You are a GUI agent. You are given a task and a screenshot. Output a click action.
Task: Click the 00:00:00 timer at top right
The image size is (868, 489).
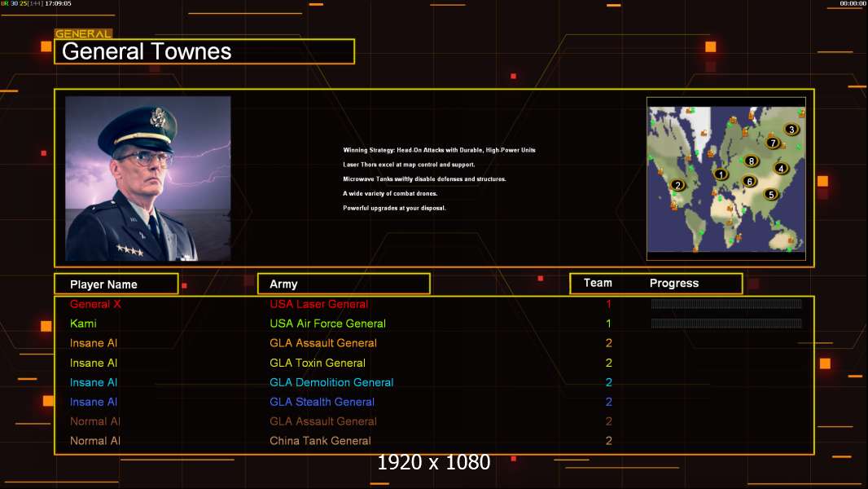point(853,3)
